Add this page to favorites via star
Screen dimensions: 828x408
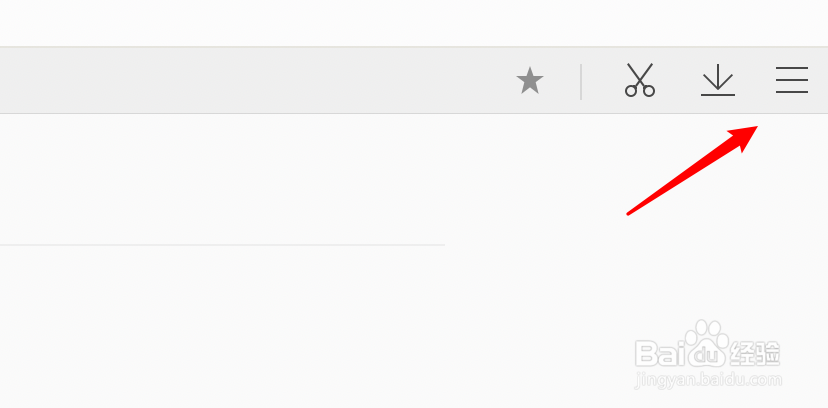pyautogui.click(x=530, y=81)
